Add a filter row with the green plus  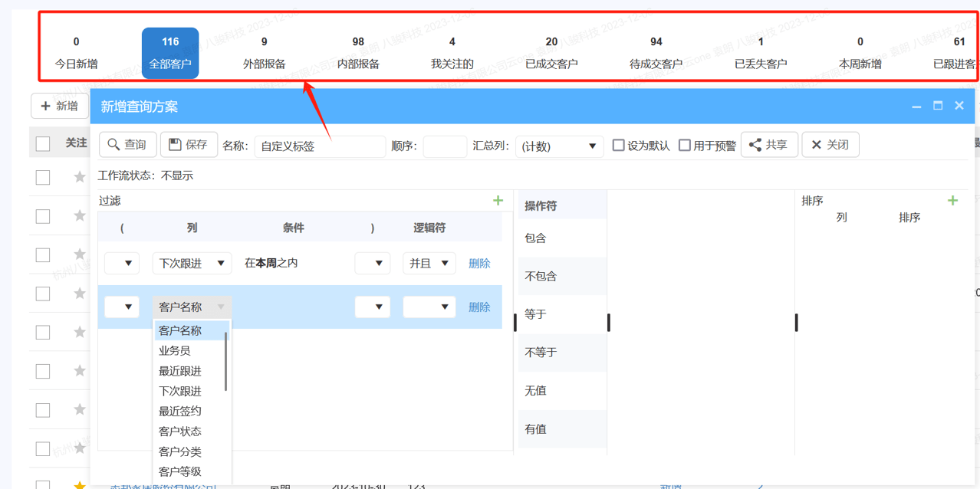pos(498,199)
